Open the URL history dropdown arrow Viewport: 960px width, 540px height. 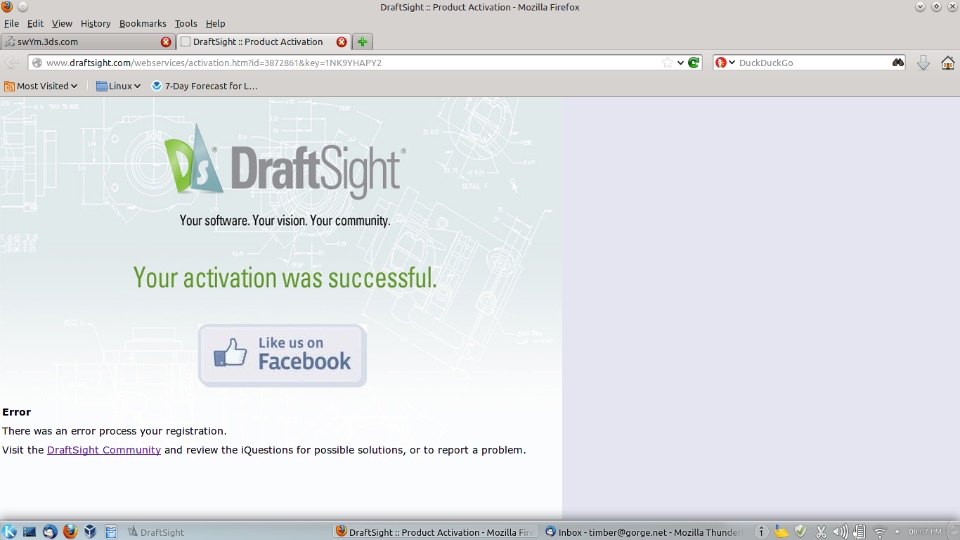pyautogui.click(x=680, y=62)
